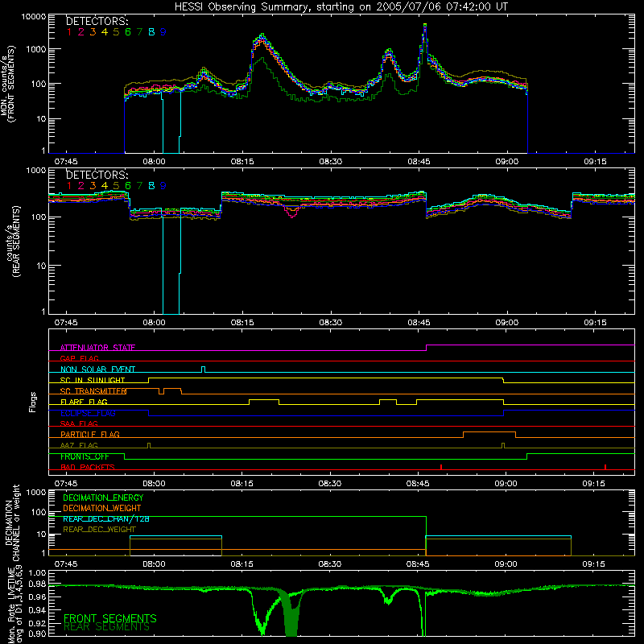Click the 09:00 time label under Flags plot
The height and width of the screenshot is (644, 644).
(506, 484)
